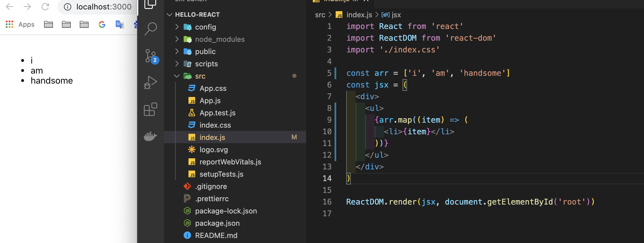
Task: Open the Google bookmark icon
Action: point(102,25)
